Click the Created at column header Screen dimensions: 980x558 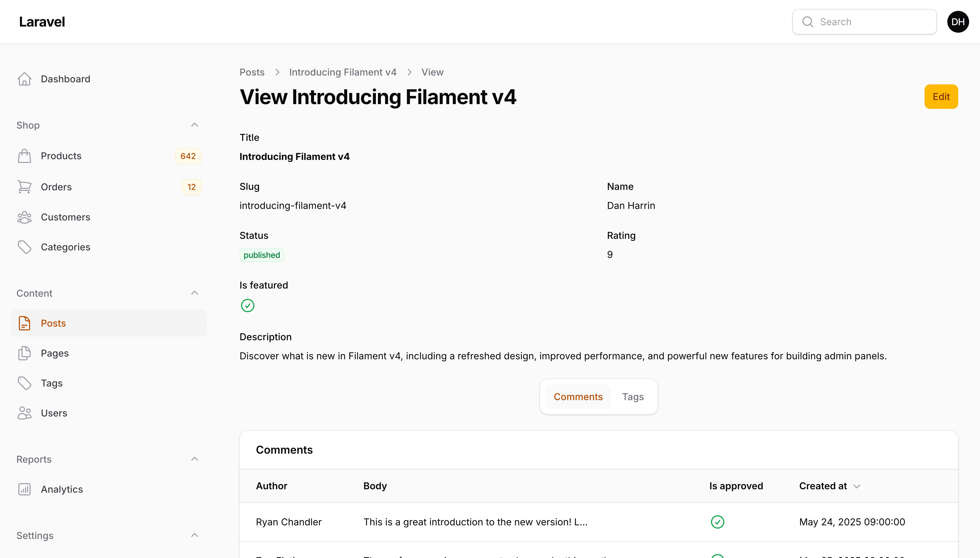pyautogui.click(x=823, y=486)
